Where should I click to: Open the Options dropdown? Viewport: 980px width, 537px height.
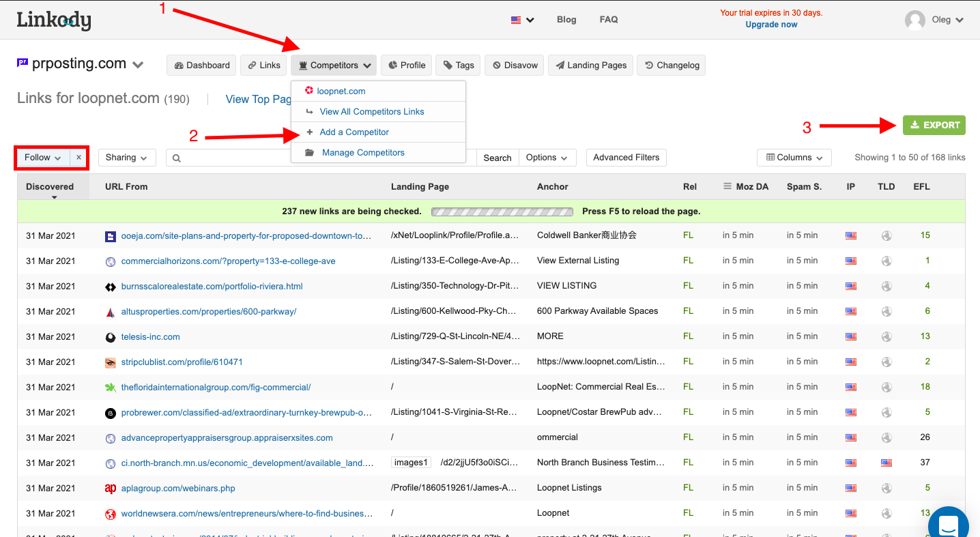tap(548, 158)
